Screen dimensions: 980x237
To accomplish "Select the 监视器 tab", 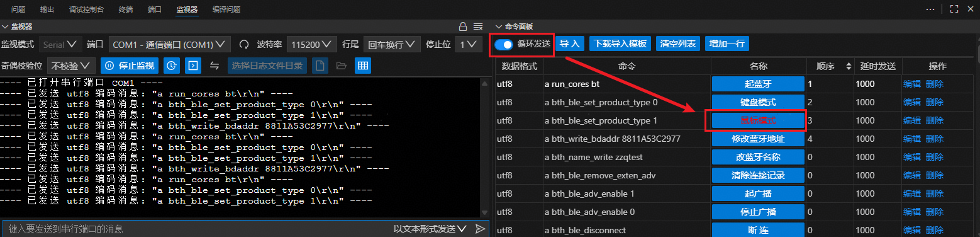I will 187,9.
